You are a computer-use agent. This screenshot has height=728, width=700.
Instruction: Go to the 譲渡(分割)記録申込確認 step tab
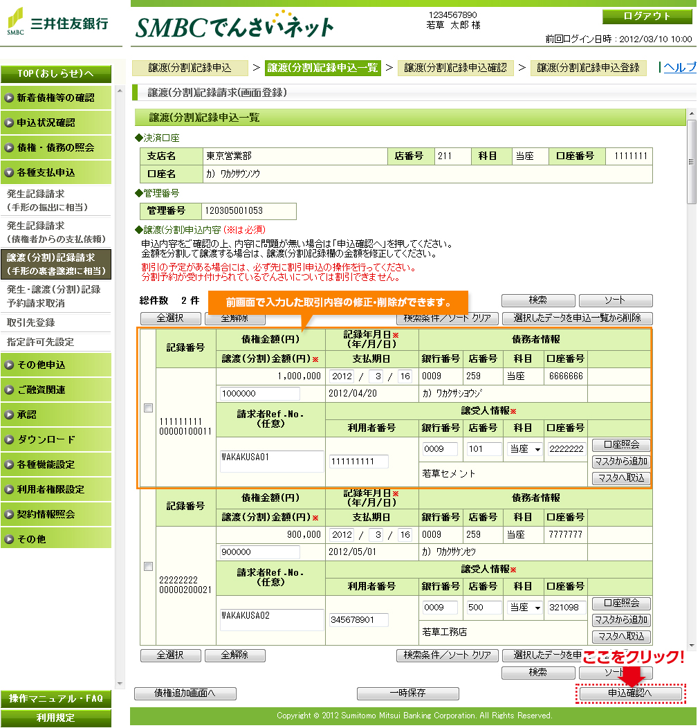tap(455, 68)
